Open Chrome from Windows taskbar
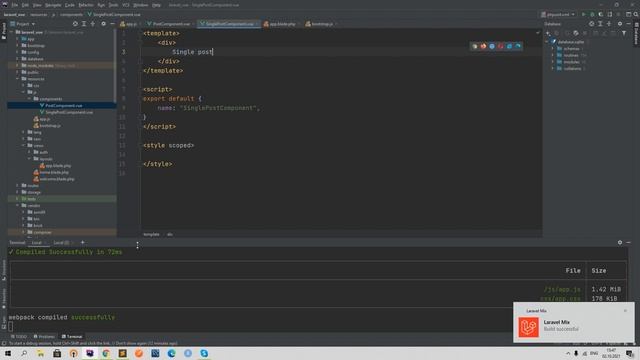Viewport: 640px width, 360px height. (106, 353)
